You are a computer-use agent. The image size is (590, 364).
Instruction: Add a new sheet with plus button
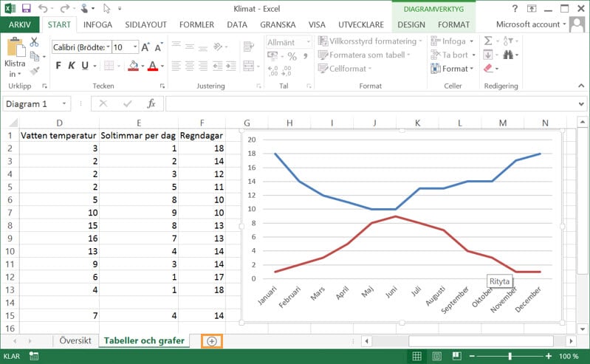click(212, 341)
